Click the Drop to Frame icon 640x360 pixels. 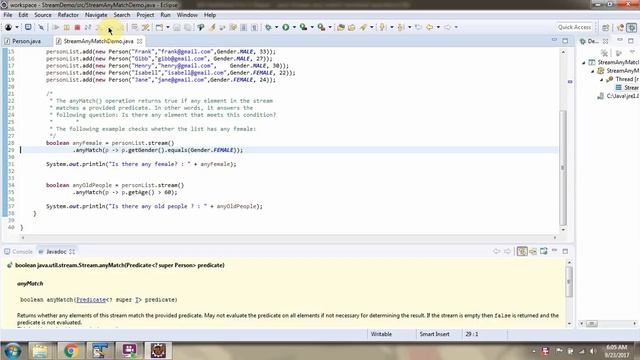[x=134, y=27]
